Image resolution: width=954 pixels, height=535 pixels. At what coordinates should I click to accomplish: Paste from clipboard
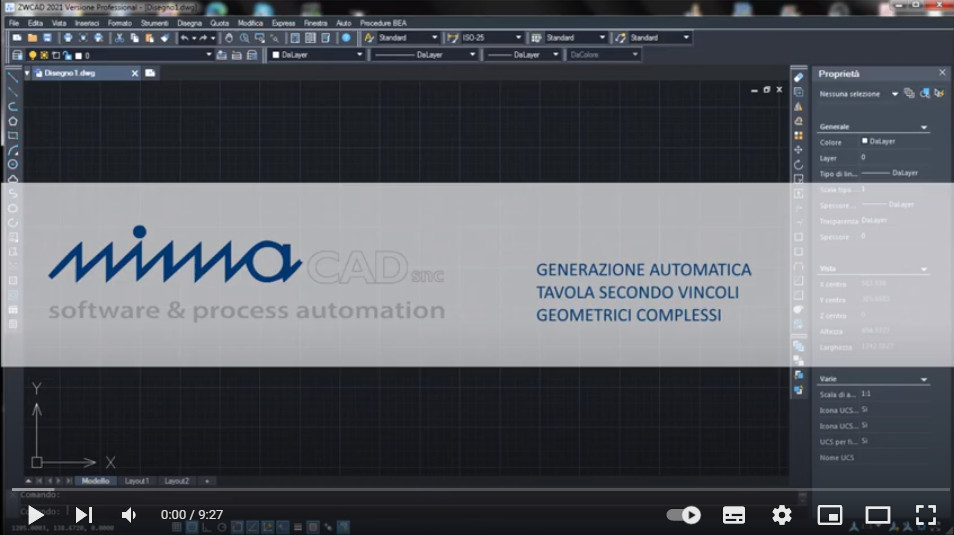pyautogui.click(x=150, y=38)
